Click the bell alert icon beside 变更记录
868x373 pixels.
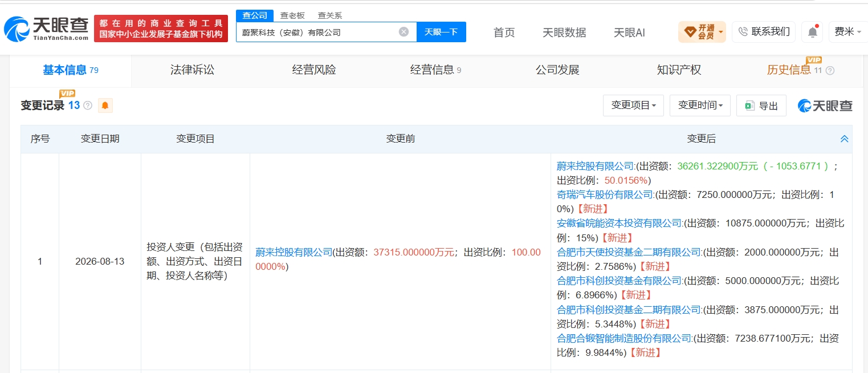pos(105,106)
